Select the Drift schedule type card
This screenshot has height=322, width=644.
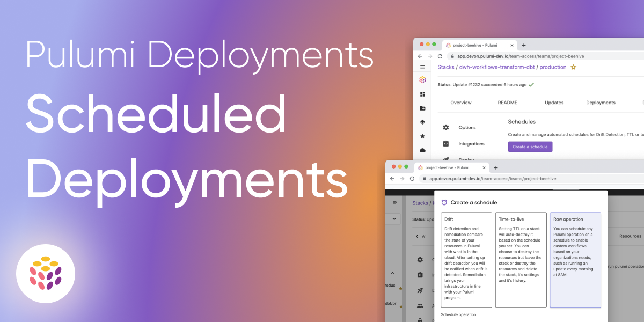pyautogui.click(x=466, y=260)
